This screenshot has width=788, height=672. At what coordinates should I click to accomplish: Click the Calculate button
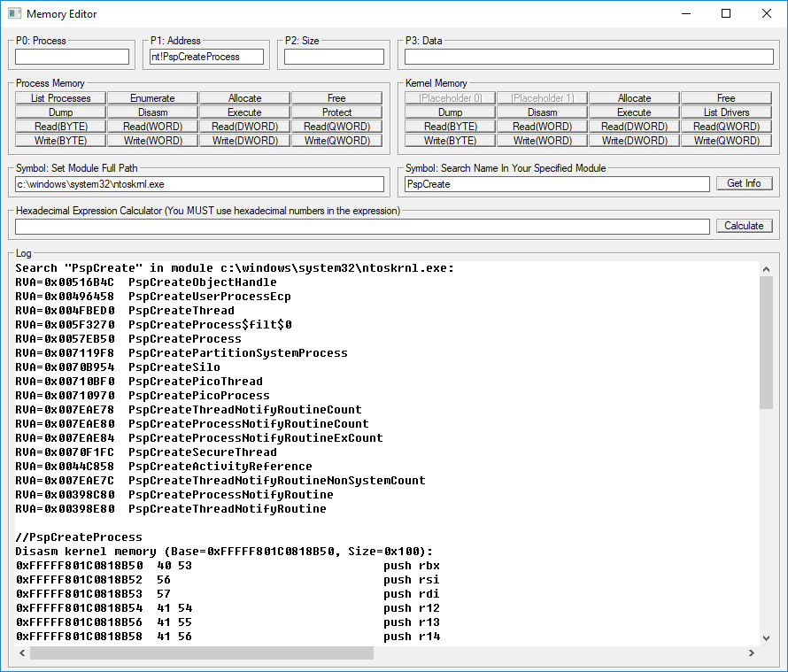[x=744, y=226]
